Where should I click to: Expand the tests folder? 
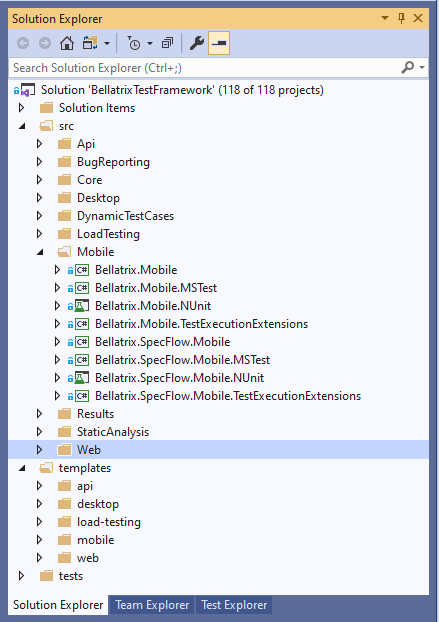click(x=22, y=576)
